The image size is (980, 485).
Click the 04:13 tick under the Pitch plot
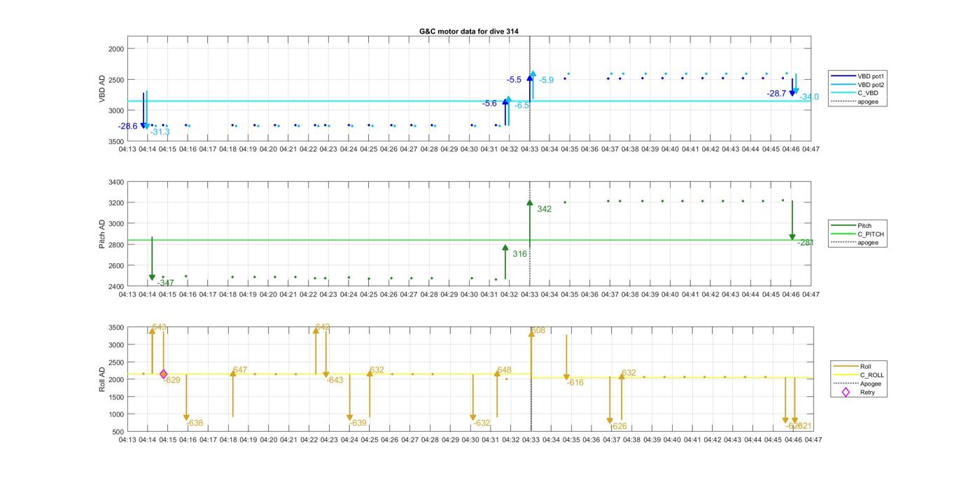127,295
